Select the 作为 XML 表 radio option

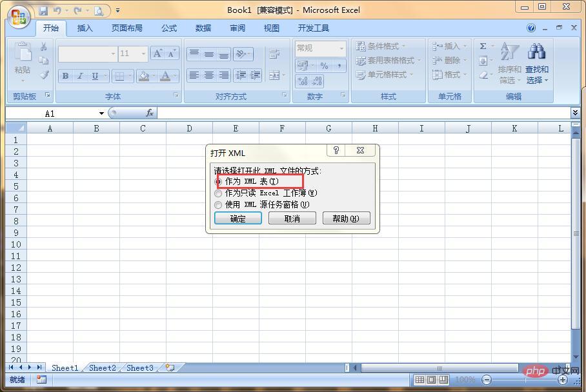218,182
